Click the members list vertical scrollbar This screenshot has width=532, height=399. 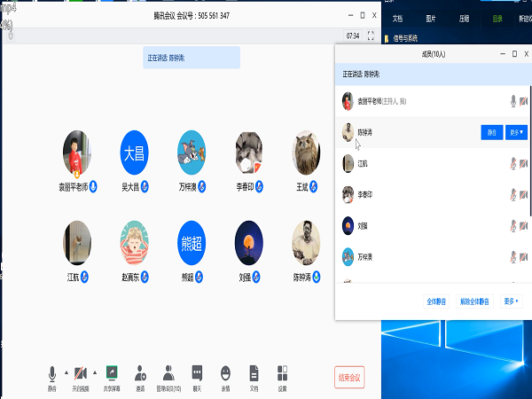(530, 151)
